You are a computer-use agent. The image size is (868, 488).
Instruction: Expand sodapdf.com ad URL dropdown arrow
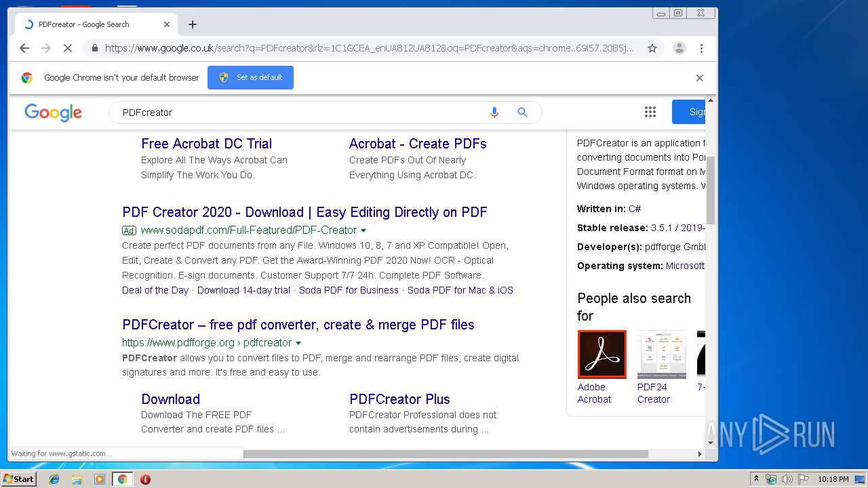[x=363, y=230]
